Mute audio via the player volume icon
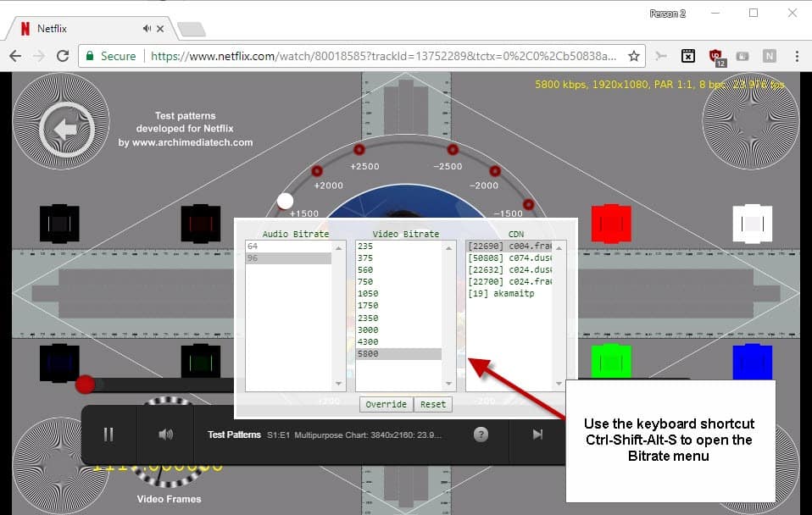 (166, 435)
